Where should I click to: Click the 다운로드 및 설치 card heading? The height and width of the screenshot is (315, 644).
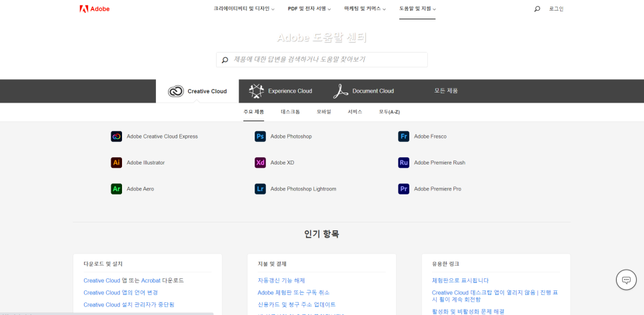(103, 264)
